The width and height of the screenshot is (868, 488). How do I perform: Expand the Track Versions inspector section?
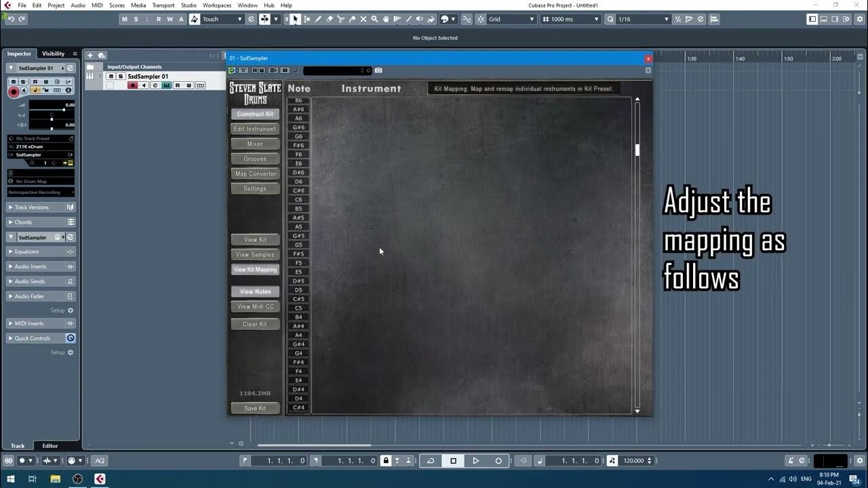click(41, 207)
